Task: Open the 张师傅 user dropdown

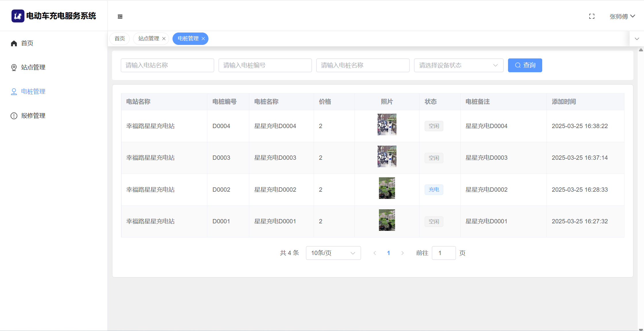Action: point(622,16)
